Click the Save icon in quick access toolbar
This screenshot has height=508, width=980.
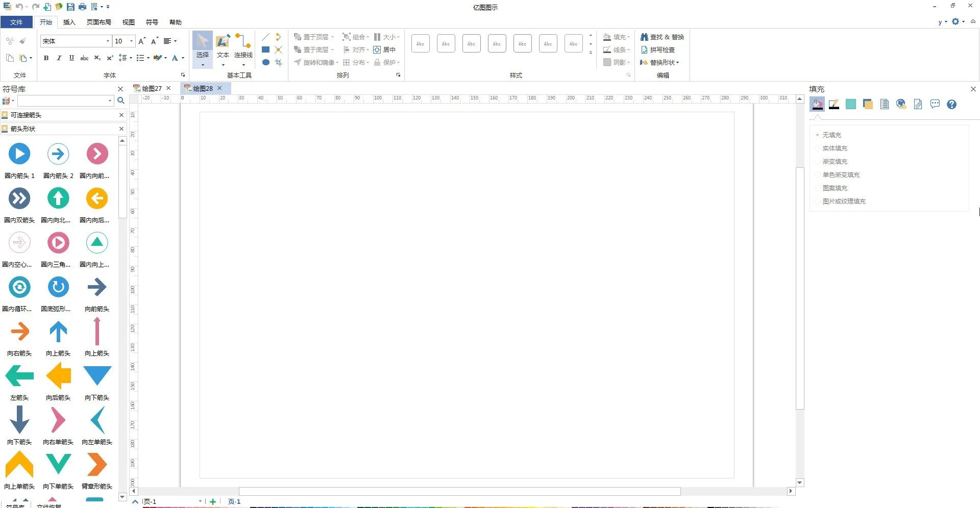[x=70, y=7]
